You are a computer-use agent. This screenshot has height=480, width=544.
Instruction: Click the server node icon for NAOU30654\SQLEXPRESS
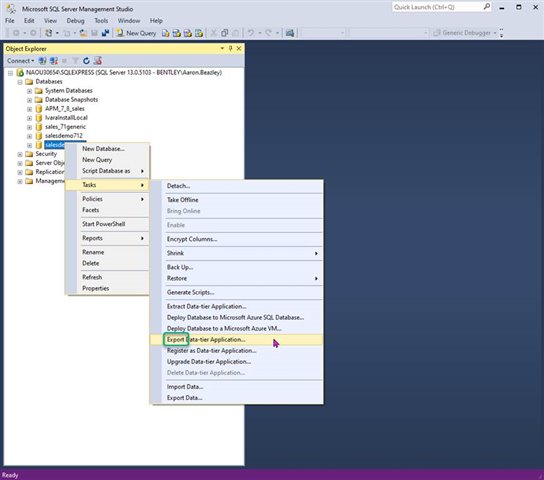(x=20, y=72)
